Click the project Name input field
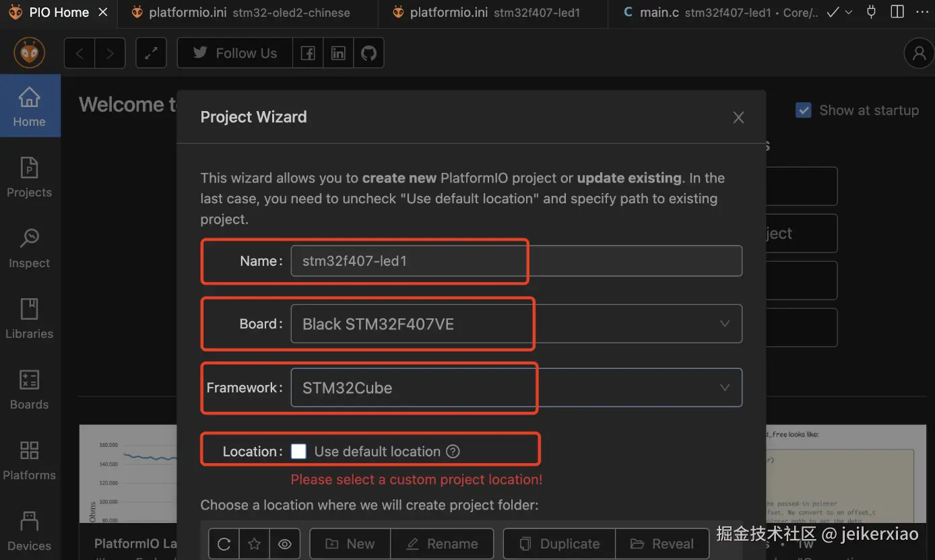This screenshot has height=560, width=935. click(516, 260)
